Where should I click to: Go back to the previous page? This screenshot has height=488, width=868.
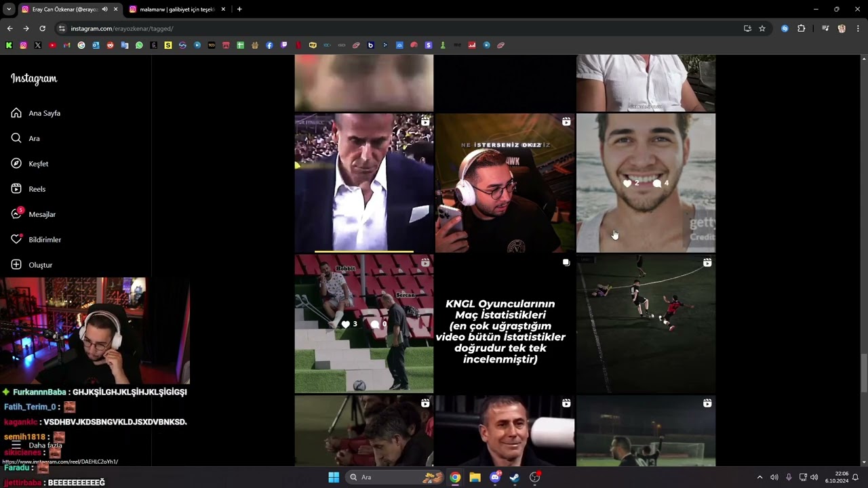tap(9, 28)
